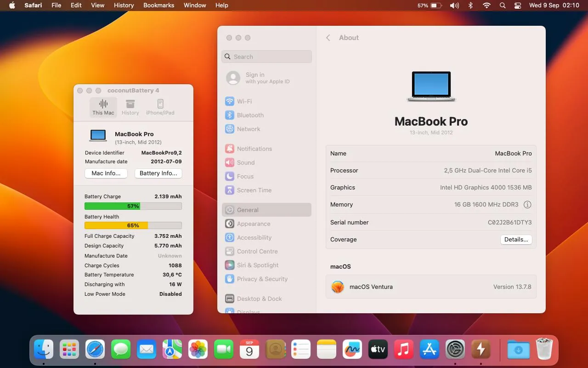Open Messages from the Dock
The height and width of the screenshot is (368, 588).
pyautogui.click(x=121, y=350)
